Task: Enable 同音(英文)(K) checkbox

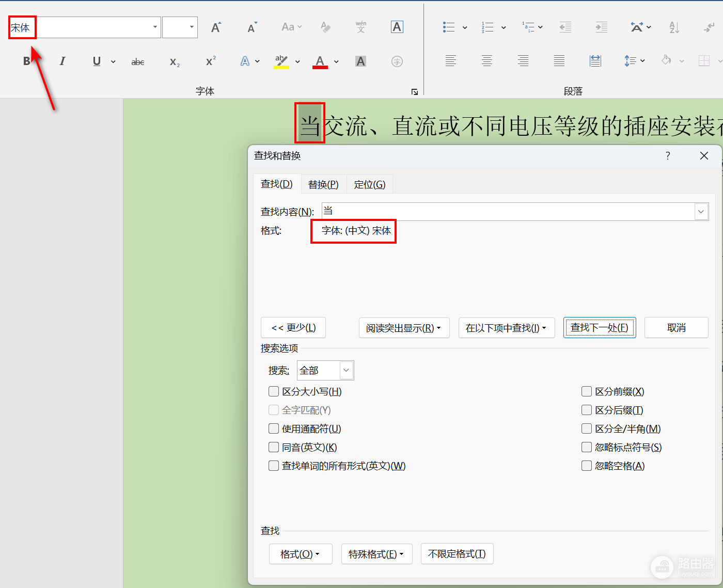Action: [274, 447]
